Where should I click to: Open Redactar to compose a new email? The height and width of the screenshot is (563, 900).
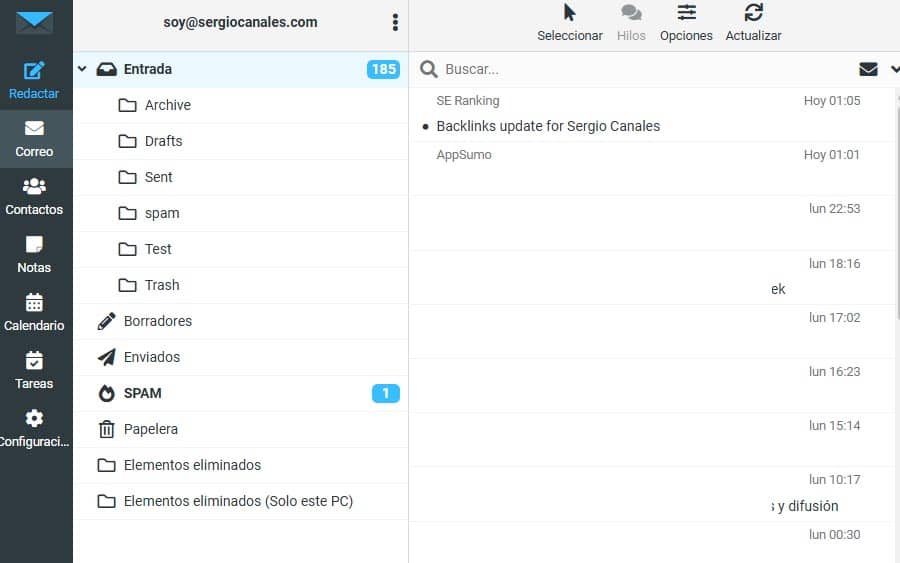tap(34, 80)
